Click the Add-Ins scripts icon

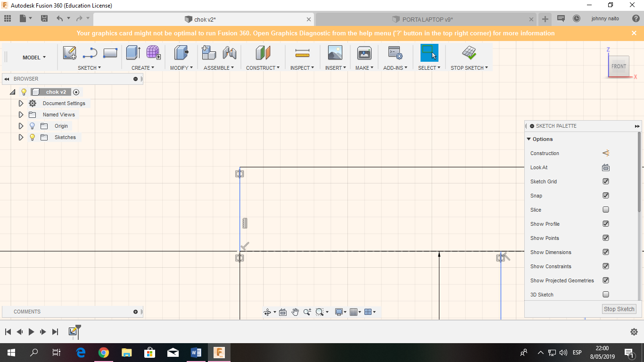click(395, 52)
